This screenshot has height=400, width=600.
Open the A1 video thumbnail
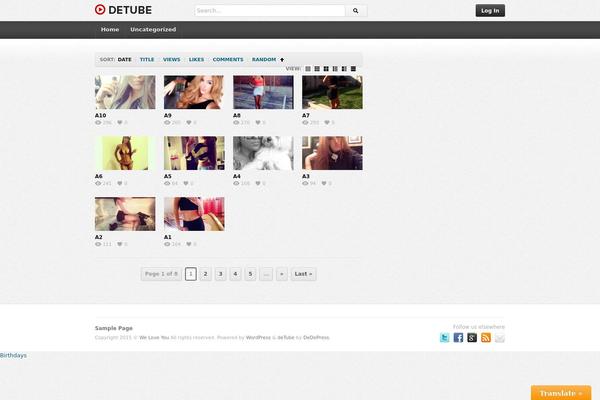tap(194, 214)
